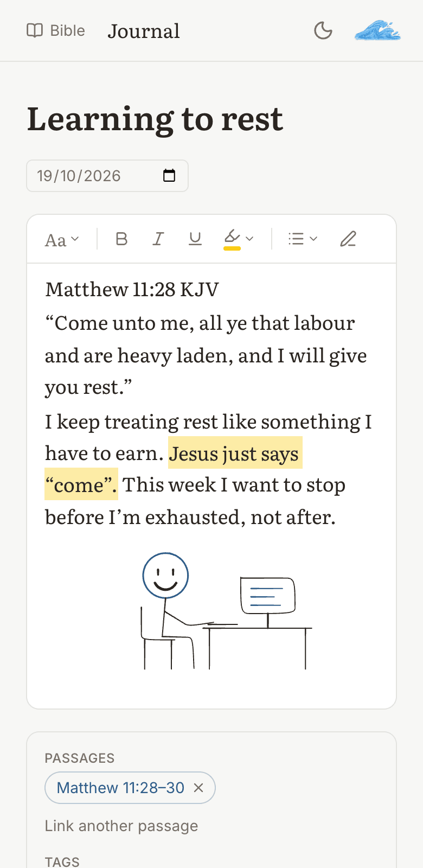Viewport: 423px width, 868px height.
Task: Open the Matthew 11:28–30 passage chip
Action: point(120,788)
